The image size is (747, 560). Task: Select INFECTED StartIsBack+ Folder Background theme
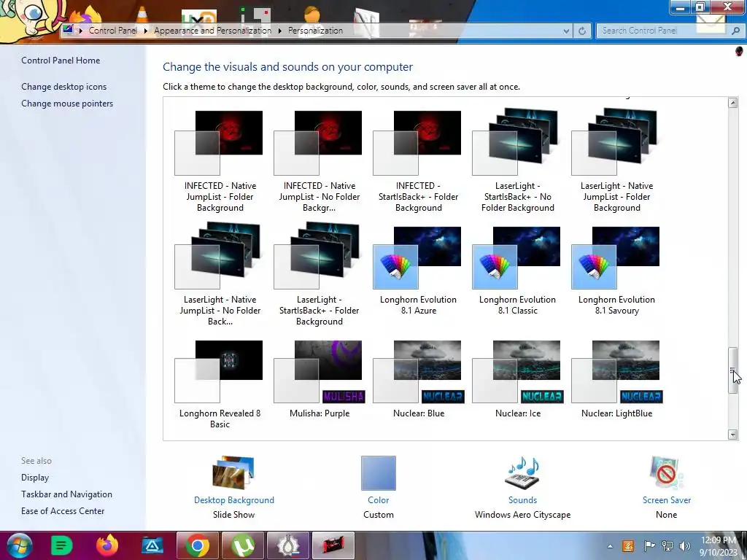coord(418,161)
